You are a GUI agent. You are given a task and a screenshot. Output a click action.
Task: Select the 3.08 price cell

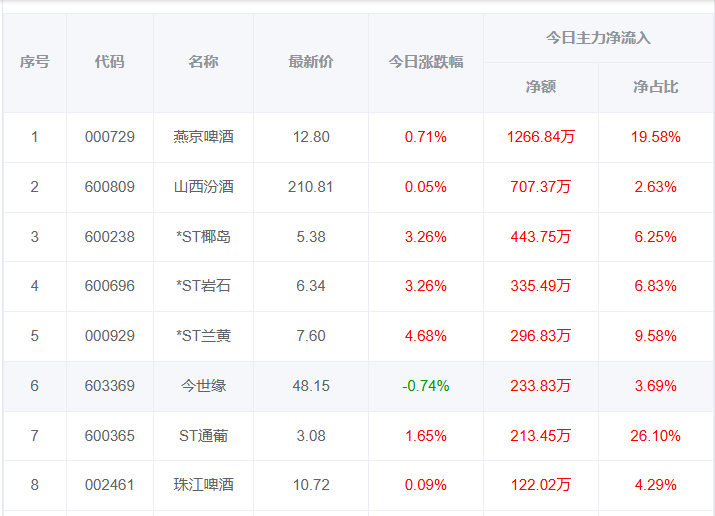pos(311,436)
